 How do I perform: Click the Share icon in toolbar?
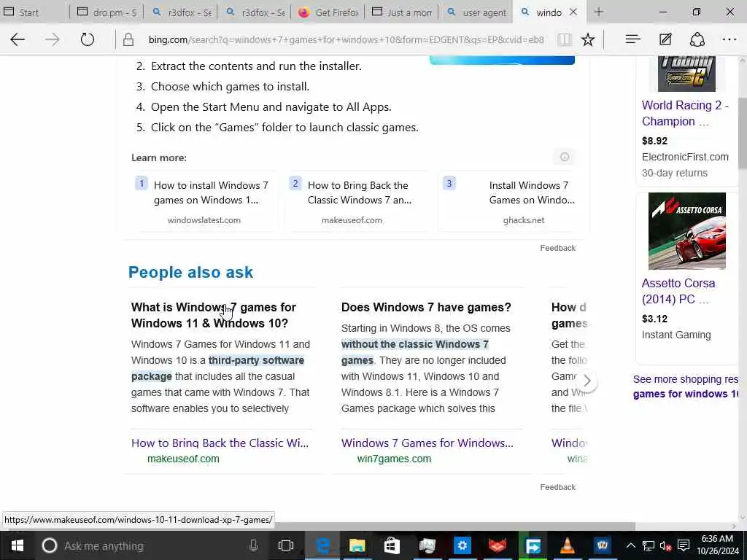[697, 39]
